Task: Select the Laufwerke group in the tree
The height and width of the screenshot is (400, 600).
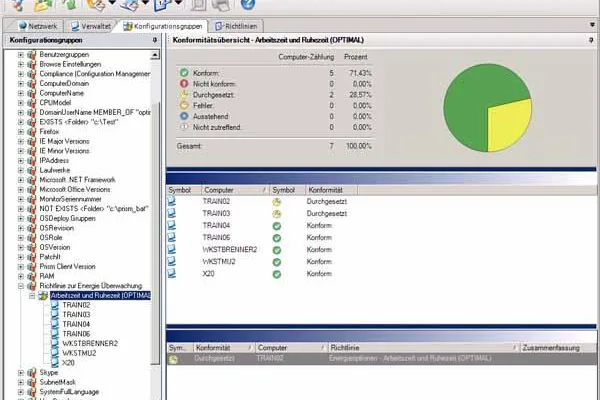Action: coord(55,170)
